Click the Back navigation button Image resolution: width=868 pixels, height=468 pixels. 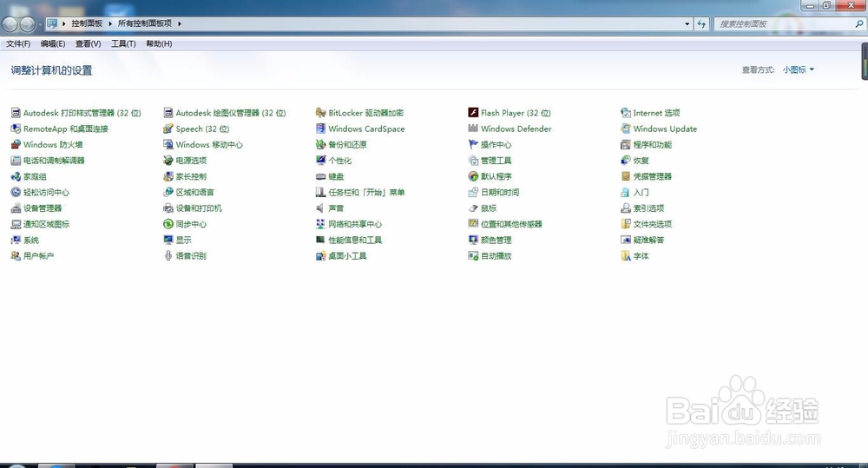[10, 23]
